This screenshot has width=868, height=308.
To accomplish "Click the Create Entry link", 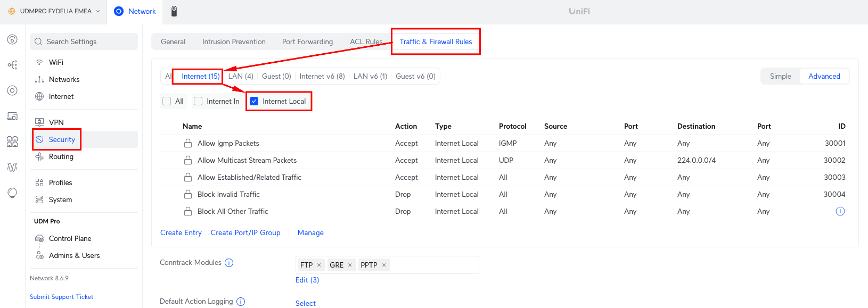I will click(x=181, y=232).
